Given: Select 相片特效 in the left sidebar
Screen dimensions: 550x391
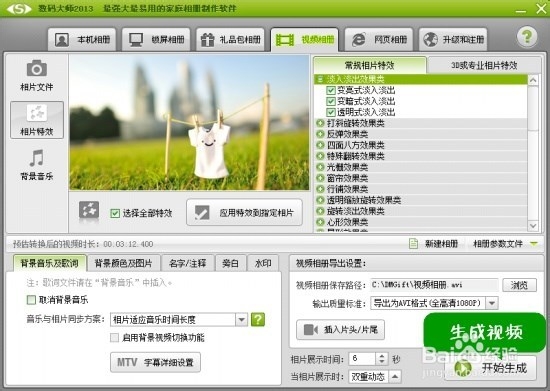Looking at the screenshot, I should coord(37,120).
